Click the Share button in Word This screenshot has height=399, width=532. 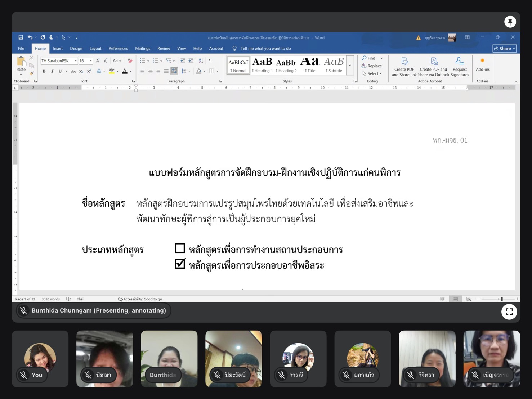coord(504,49)
